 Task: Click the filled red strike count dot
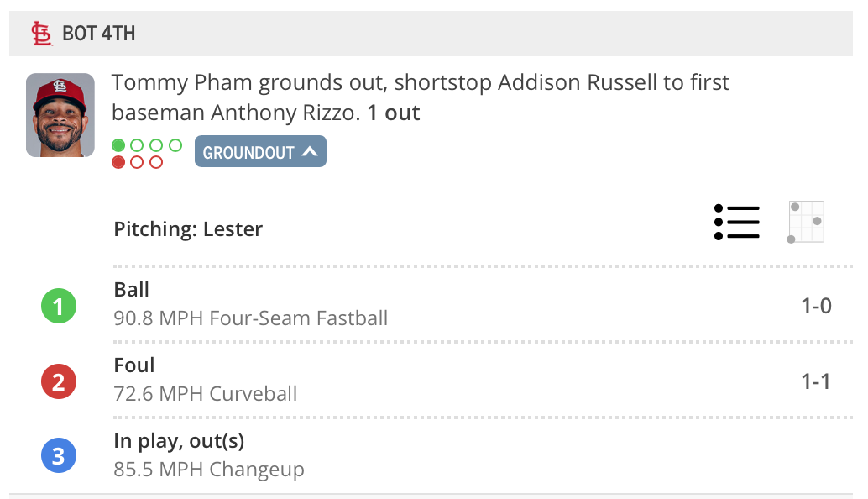118,162
